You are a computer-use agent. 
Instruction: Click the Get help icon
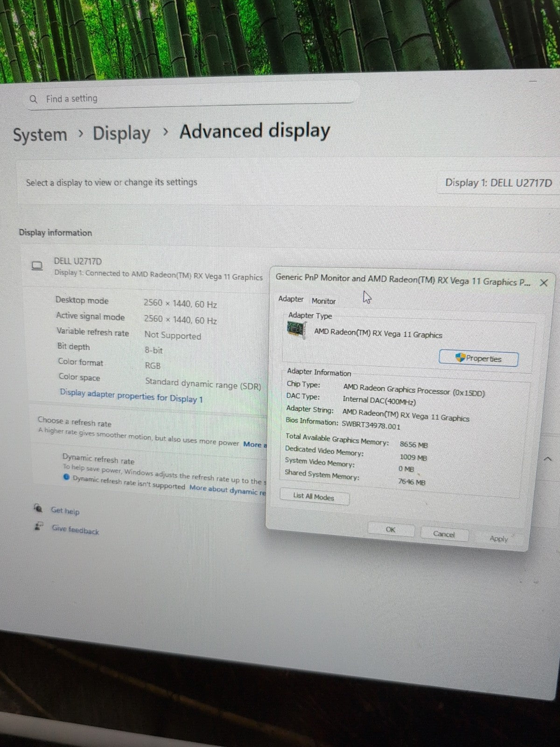(x=39, y=508)
